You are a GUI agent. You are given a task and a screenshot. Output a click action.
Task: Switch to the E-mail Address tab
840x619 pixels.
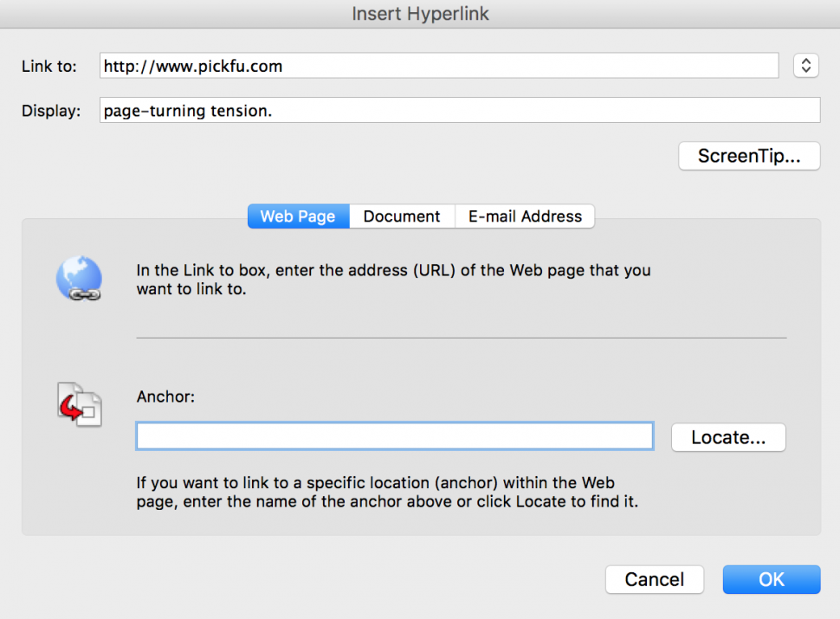pos(524,216)
